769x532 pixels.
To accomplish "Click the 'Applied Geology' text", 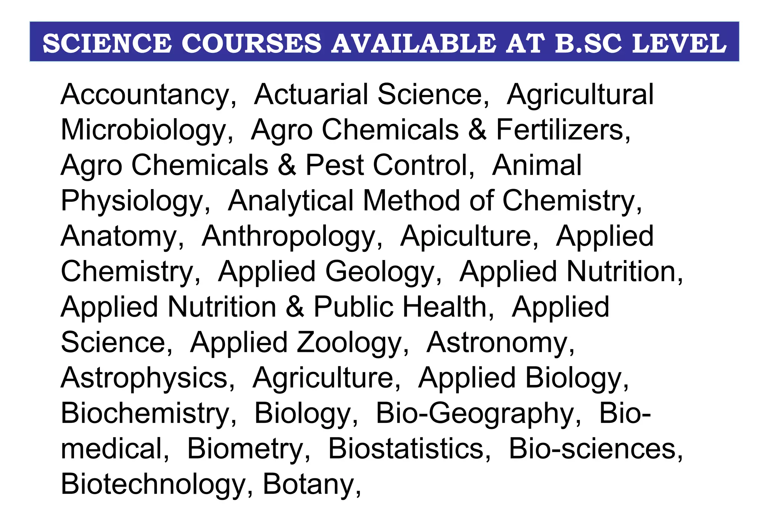I will click(327, 272).
